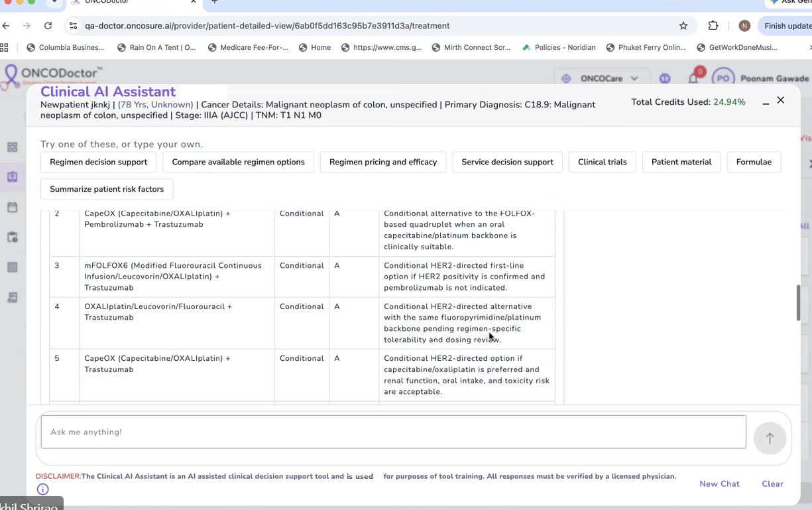Click the Total Credits Used 24.94% text
Viewport: 812px width, 510px height.
pyautogui.click(x=688, y=102)
